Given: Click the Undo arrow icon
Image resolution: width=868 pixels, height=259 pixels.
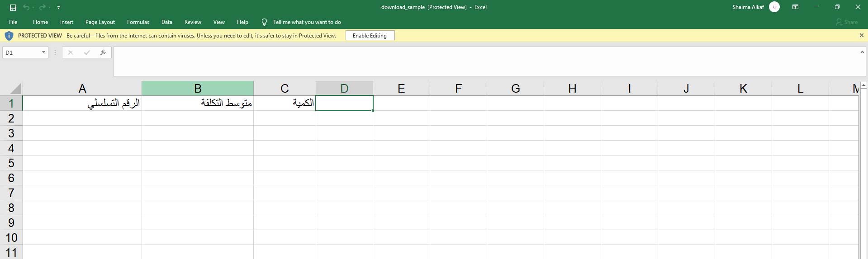Looking at the screenshot, I should [x=26, y=7].
